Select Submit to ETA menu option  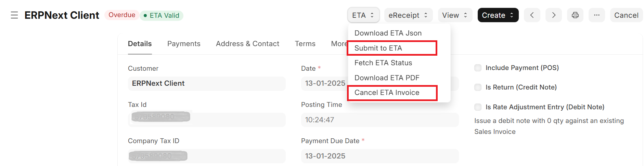(x=378, y=48)
